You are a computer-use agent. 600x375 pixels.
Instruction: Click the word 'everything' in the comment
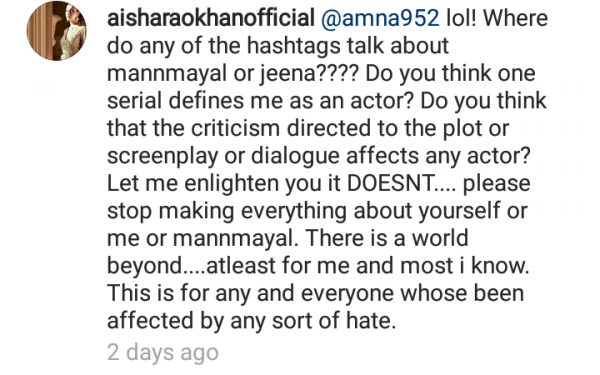point(293,211)
